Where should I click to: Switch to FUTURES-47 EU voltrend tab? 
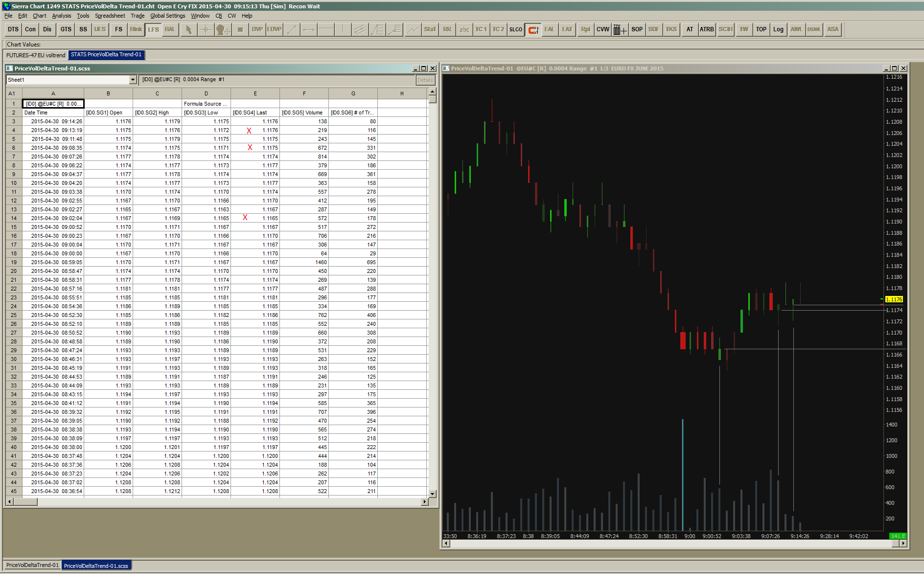click(x=36, y=55)
